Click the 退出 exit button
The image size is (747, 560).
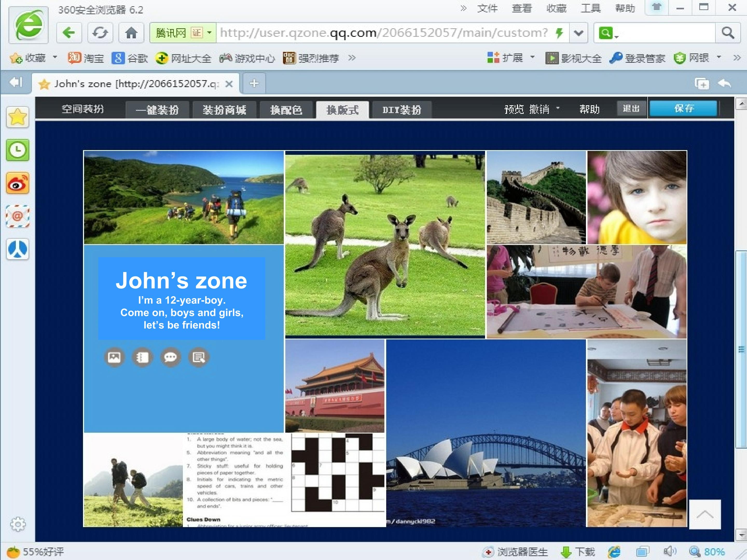coord(631,108)
